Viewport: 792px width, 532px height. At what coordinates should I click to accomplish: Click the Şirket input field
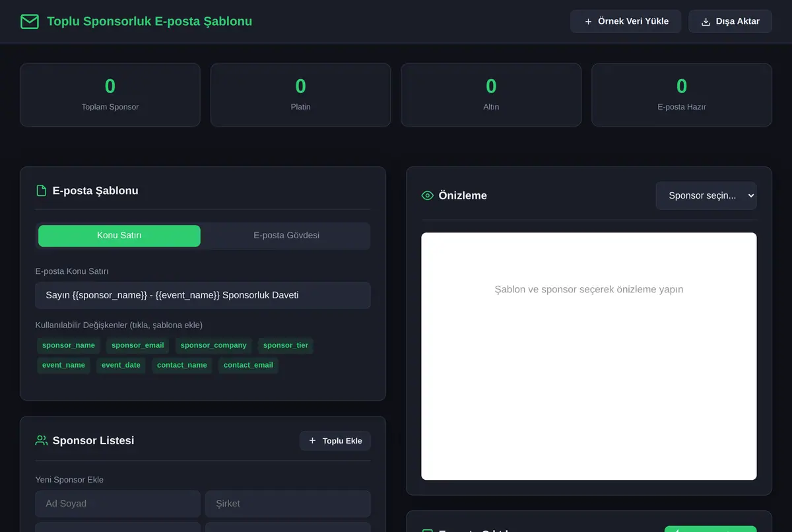pyautogui.click(x=288, y=504)
